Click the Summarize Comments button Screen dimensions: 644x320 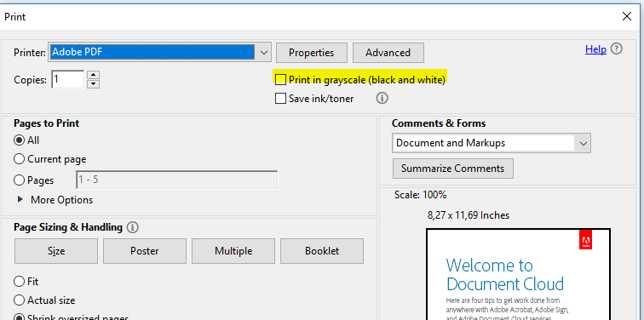[x=452, y=169]
